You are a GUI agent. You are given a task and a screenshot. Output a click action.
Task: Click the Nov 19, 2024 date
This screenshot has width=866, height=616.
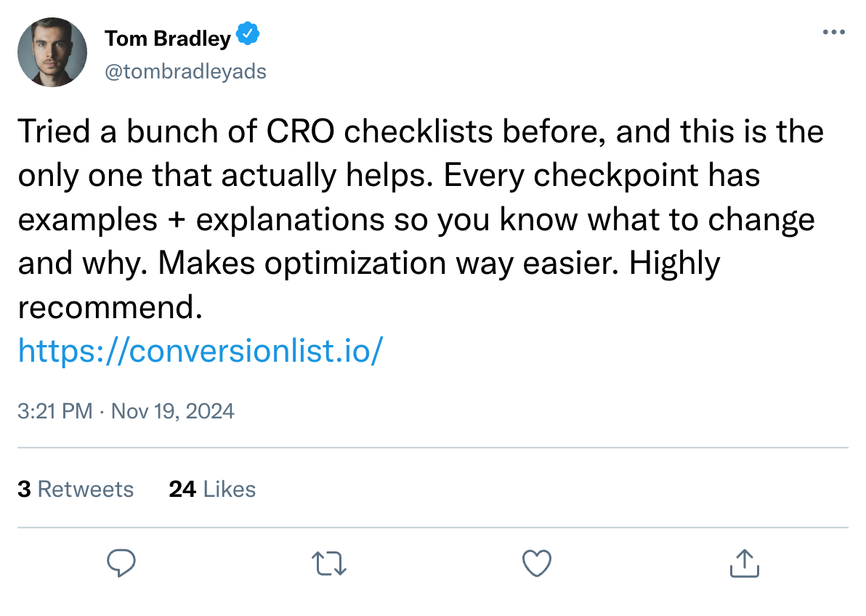tap(172, 411)
